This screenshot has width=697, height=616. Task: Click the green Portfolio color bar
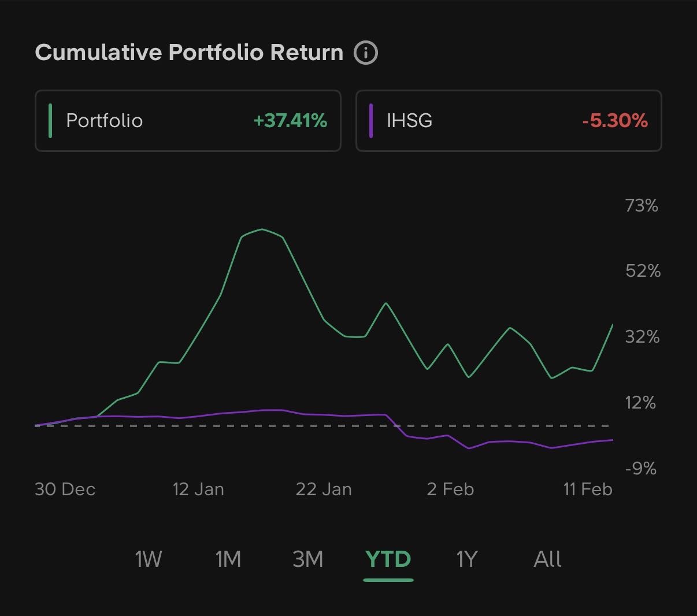[x=51, y=121]
